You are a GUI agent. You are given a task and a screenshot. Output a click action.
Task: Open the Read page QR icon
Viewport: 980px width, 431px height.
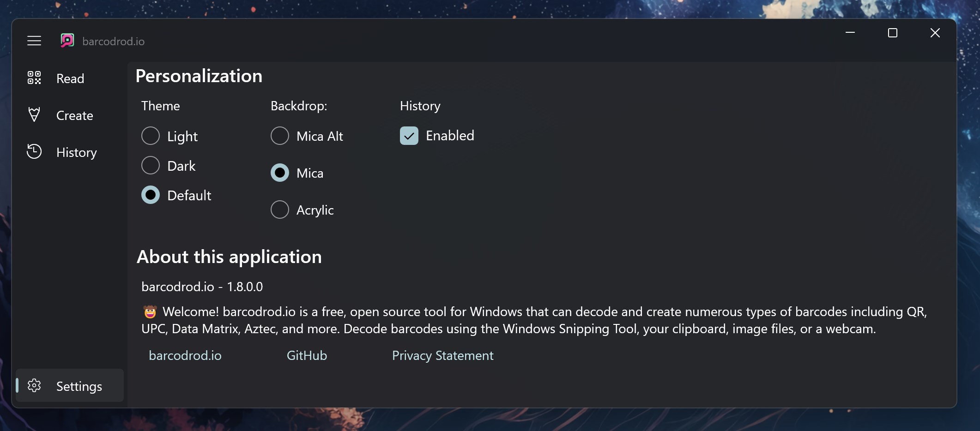(x=34, y=78)
